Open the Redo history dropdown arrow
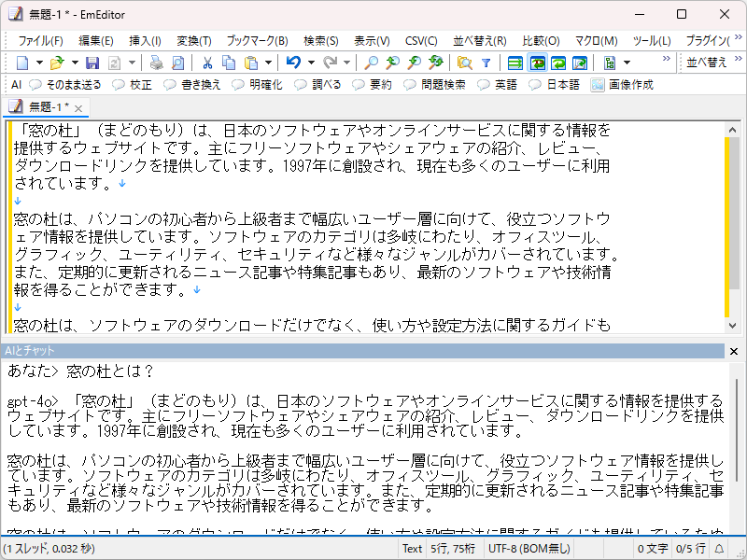Screen dimensions: 747x560 [346, 63]
